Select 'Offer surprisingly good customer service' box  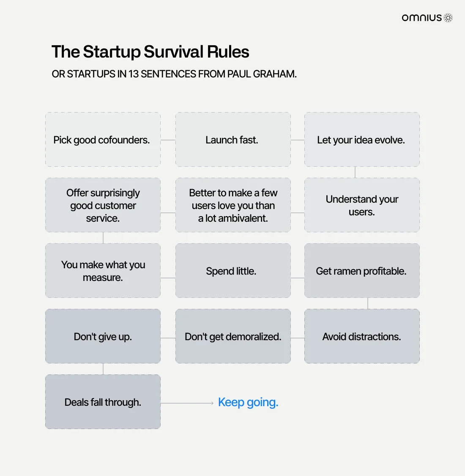click(103, 205)
